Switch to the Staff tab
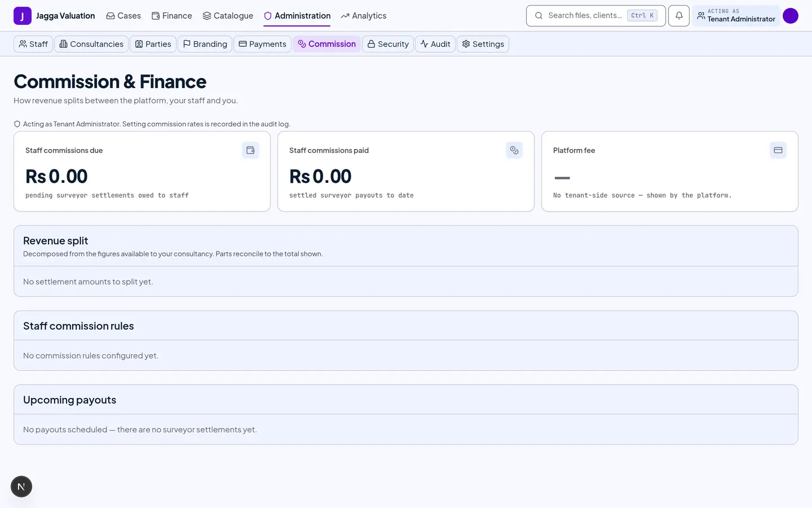The image size is (812, 508). (x=33, y=44)
